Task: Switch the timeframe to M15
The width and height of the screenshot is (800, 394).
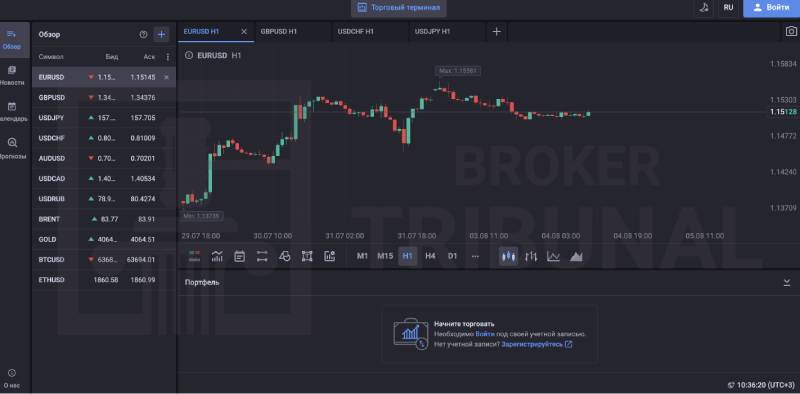Action: click(385, 256)
